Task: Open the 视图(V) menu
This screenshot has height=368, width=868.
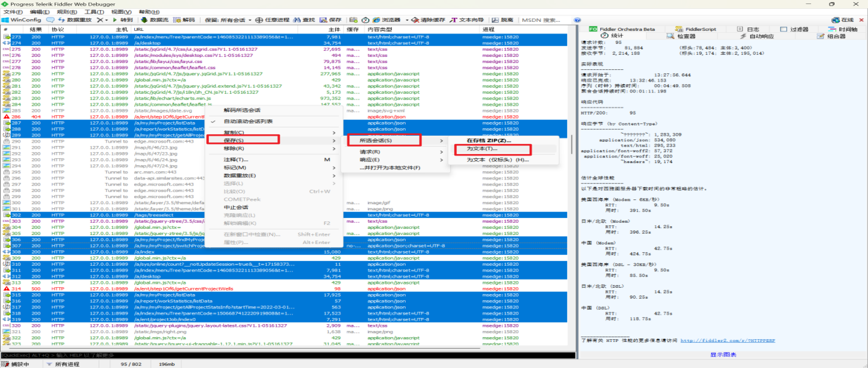Action: [121, 12]
